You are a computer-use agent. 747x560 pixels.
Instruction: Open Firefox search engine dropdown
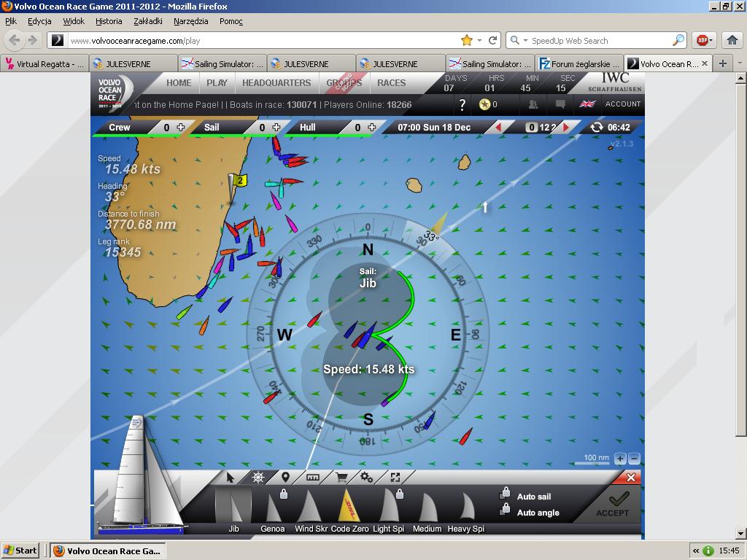click(518, 41)
